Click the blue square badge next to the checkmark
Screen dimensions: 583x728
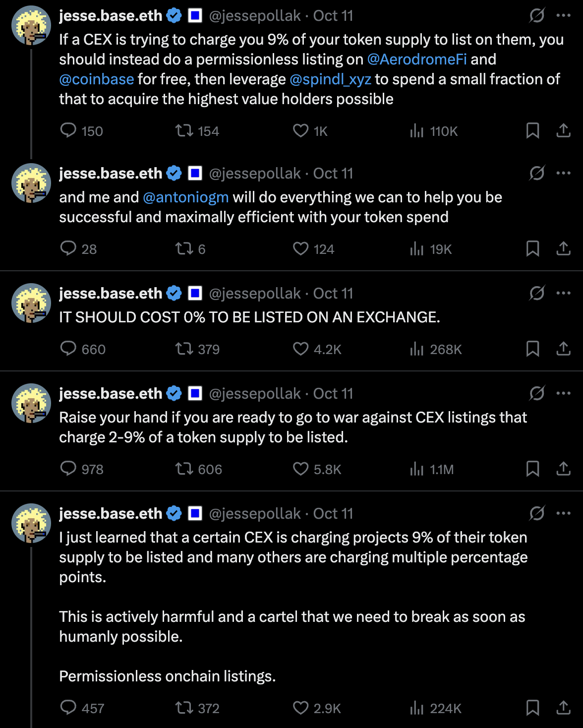pyautogui.click(x=196, y=15)
